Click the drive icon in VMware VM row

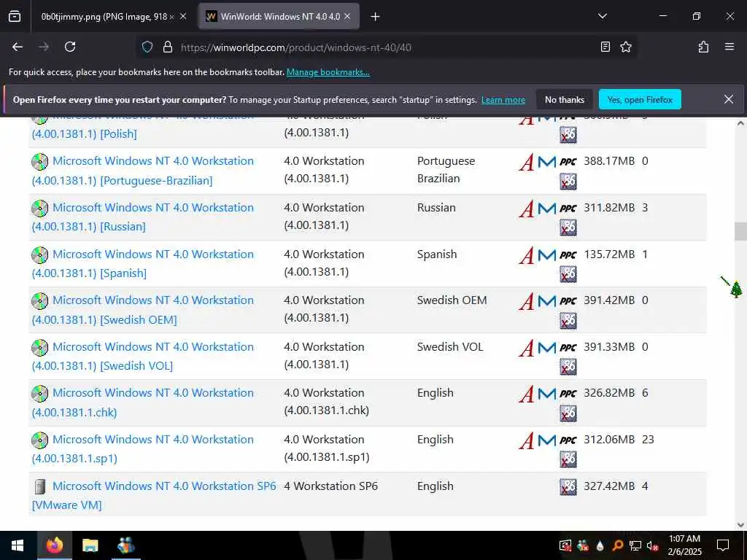point(40,486)
